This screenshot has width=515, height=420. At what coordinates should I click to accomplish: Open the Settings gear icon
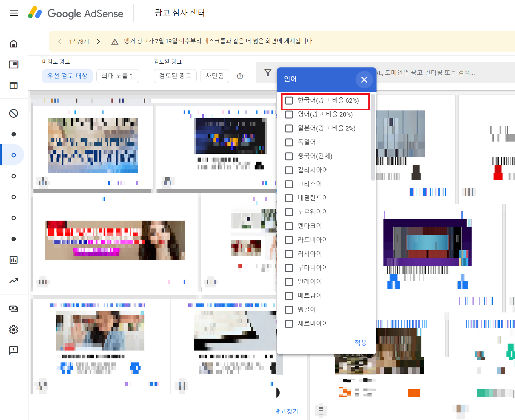pos(14,330)
